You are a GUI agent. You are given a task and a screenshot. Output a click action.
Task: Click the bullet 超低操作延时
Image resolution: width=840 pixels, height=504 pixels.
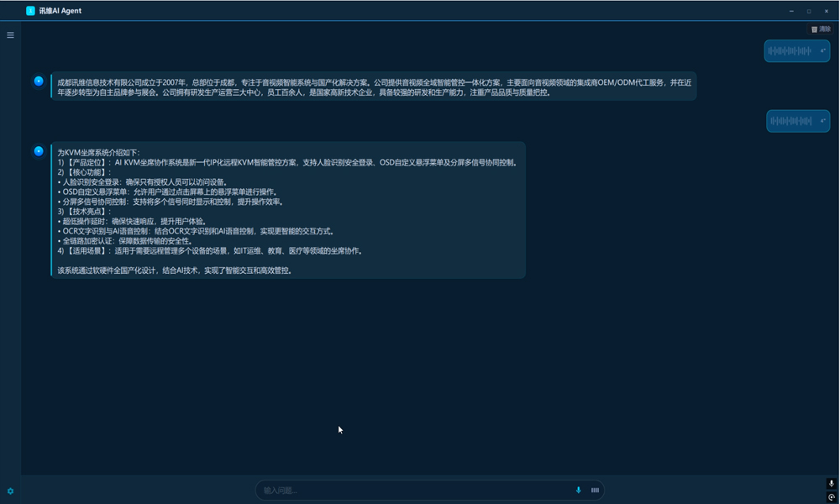(x=133, y=221)
